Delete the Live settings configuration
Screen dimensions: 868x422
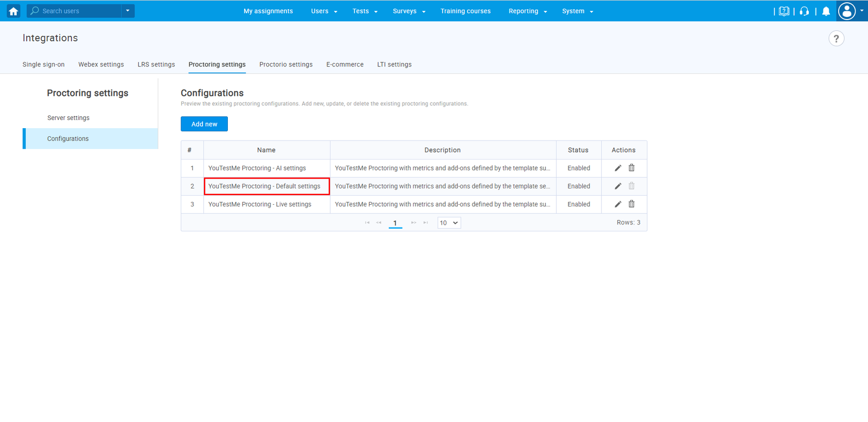631,204
